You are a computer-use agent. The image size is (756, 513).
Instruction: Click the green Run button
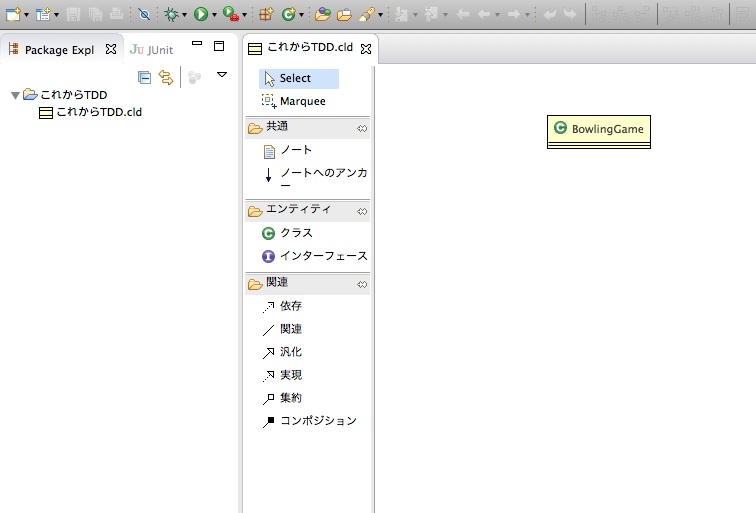(201, 14)
